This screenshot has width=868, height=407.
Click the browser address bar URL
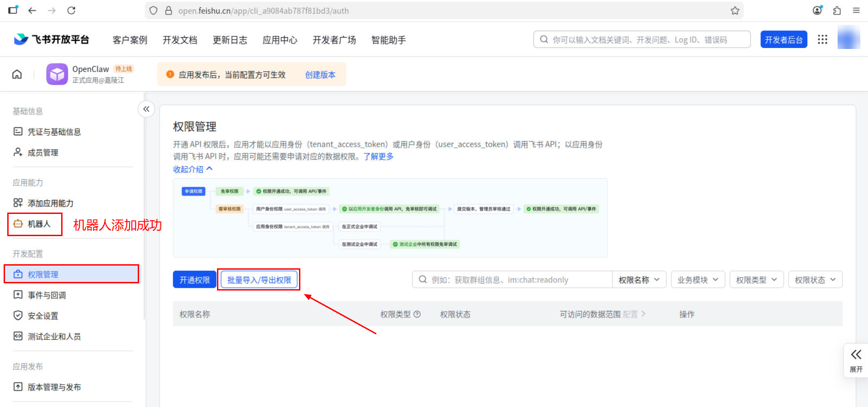(x=264, y=10)
